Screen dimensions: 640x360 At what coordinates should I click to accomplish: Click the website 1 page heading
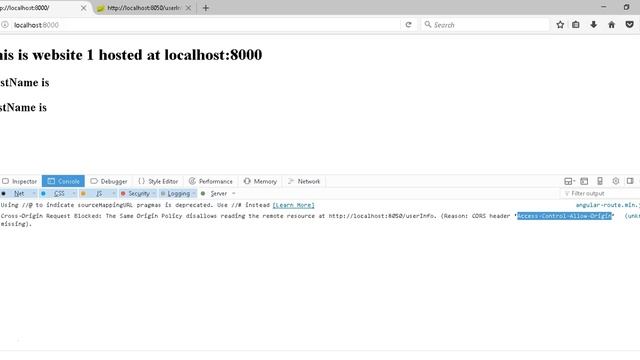[131, 55]
